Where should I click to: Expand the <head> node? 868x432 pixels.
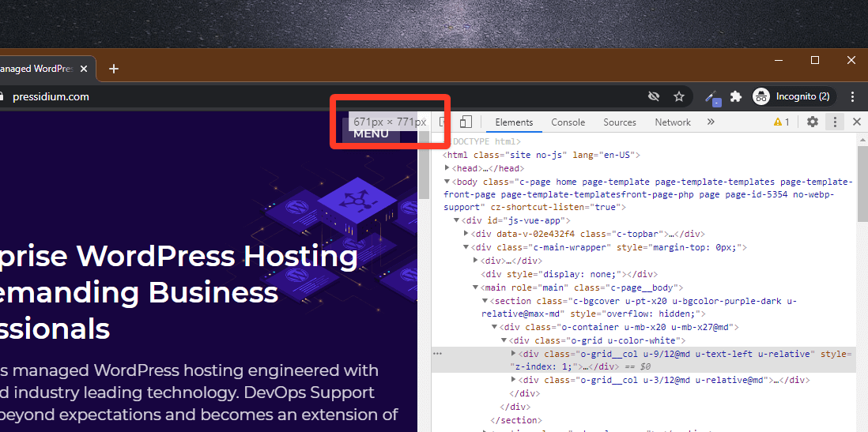(447, 169)
